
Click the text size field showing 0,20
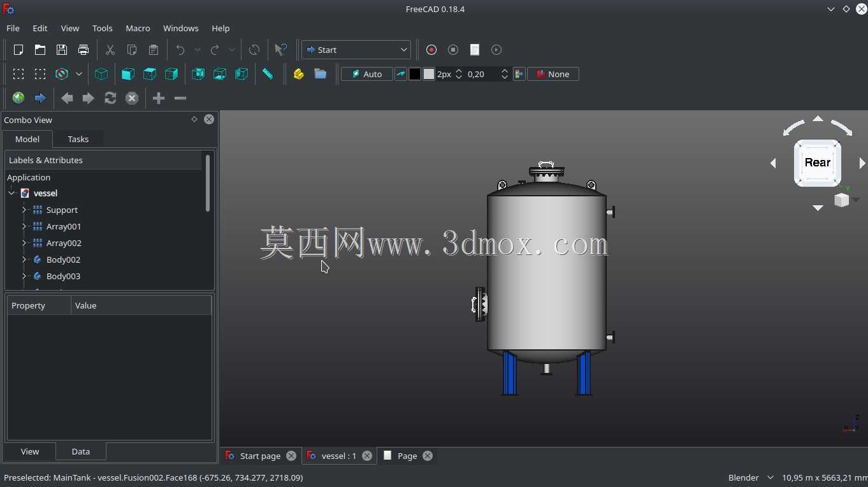[488, 74]
